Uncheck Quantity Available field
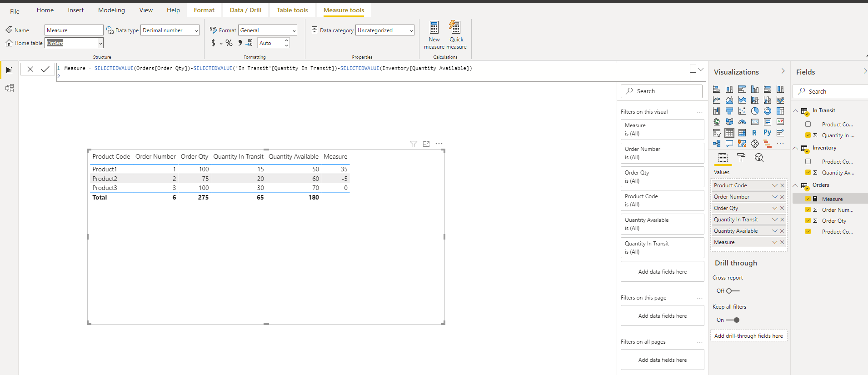The height and width of the screenshot is (375, 868). 808,172
